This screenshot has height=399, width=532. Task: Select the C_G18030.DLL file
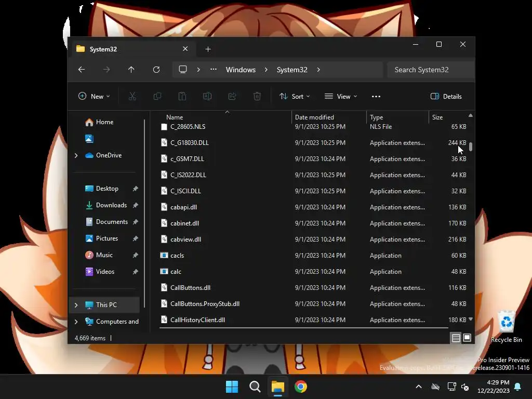point(313,142)
